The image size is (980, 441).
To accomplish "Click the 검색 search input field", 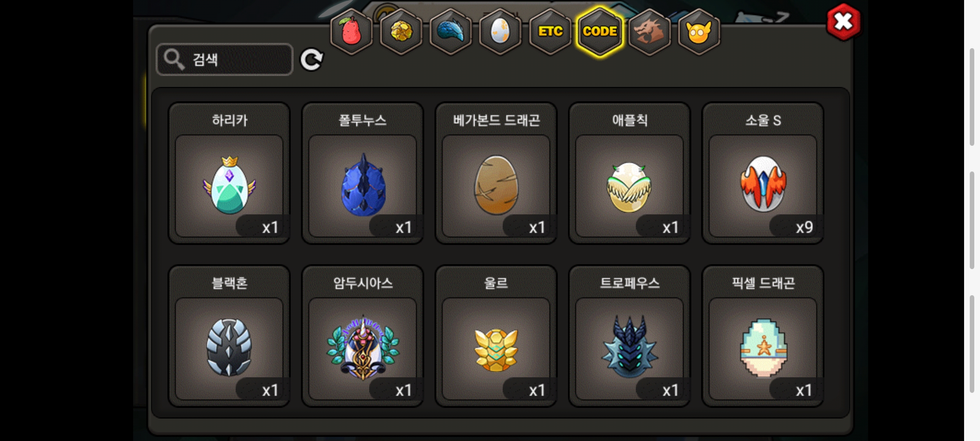I will (225, 60).
